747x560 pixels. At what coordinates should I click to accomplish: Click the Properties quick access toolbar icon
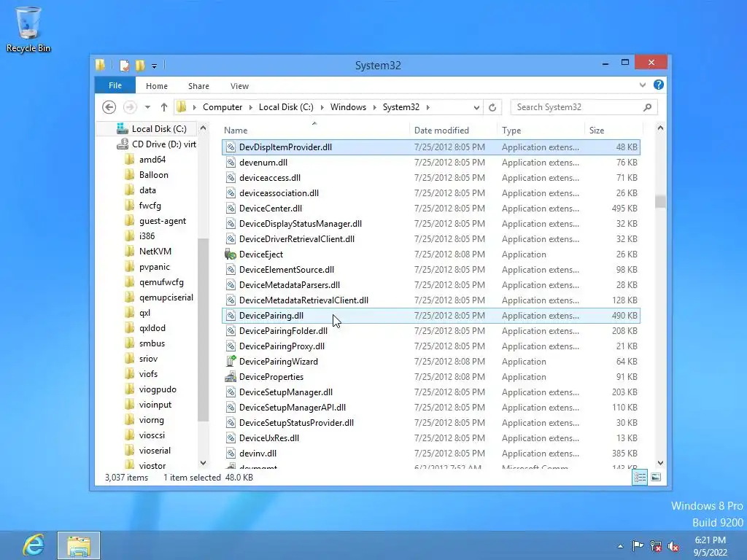[124, 65]
